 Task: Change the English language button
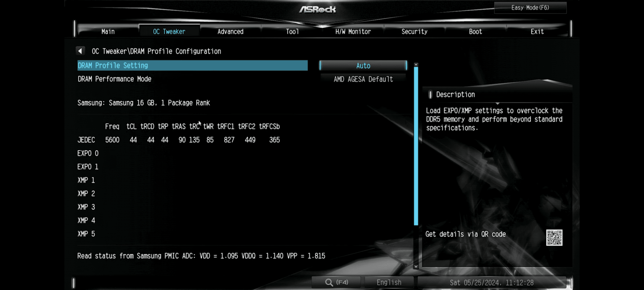pyautogui.click(x=389, y=282)
